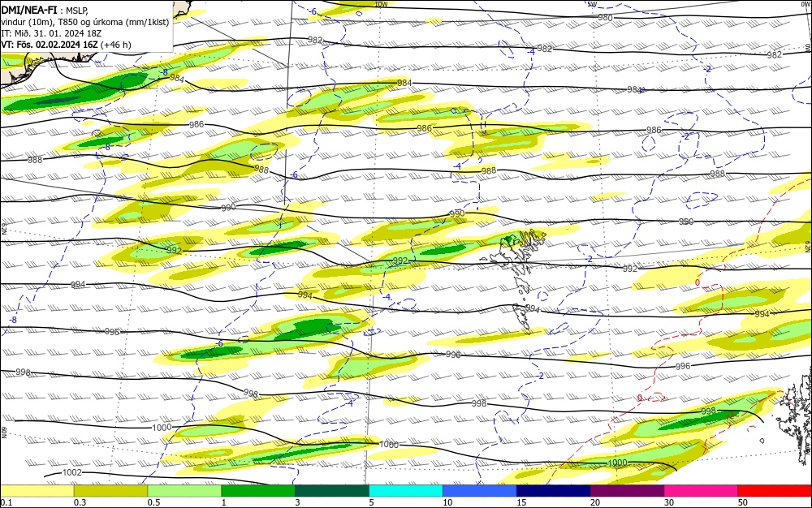Click the legend value '0.5'
The image size is (812, 508).
click(x=153, y=502)
